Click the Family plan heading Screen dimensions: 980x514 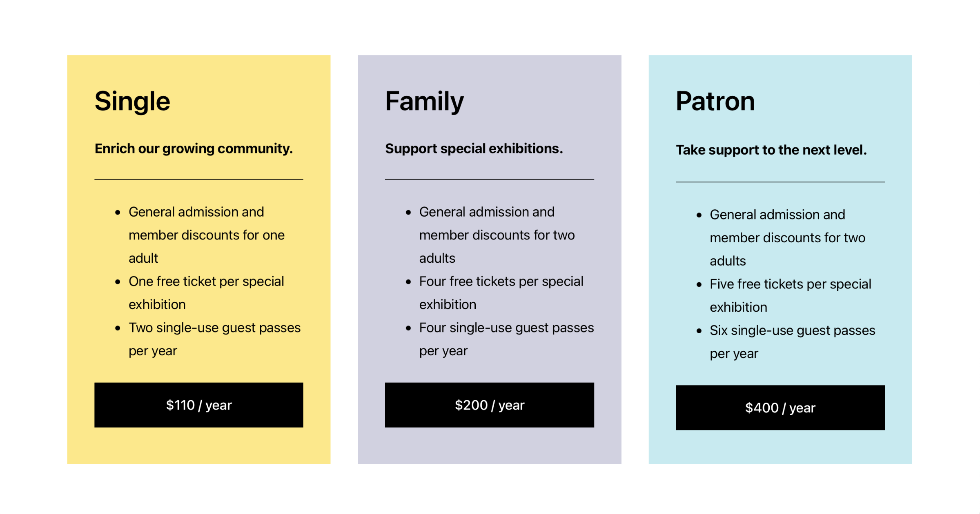424,101
